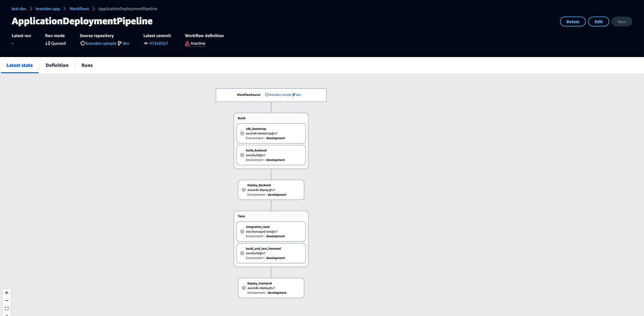Click the Edit button
This screenshot has height=316, width=644.
598,22
